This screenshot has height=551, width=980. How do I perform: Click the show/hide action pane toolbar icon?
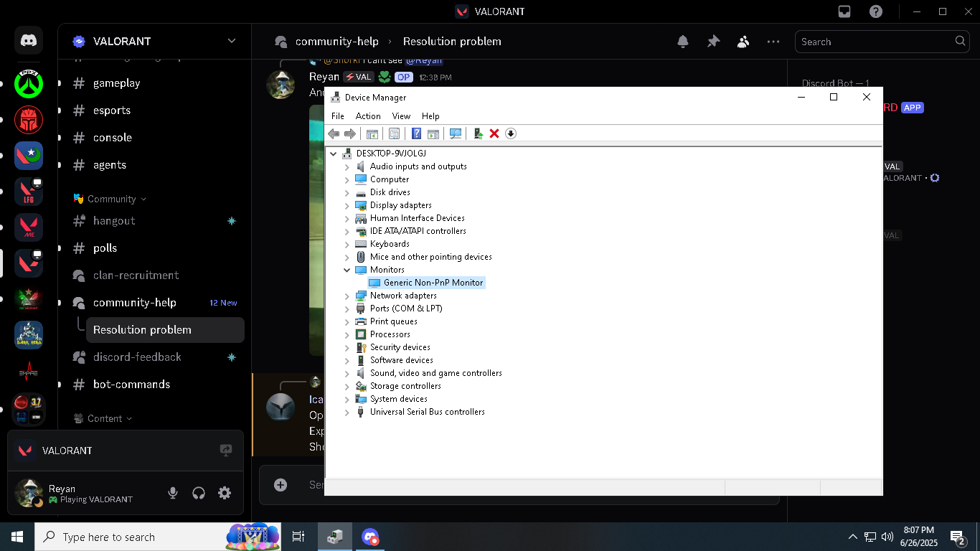433,133
